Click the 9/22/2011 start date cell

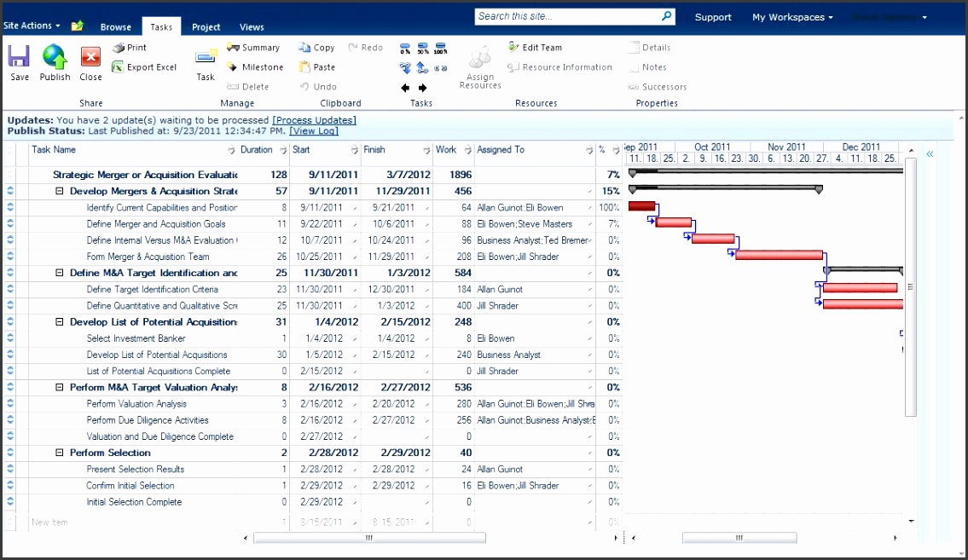click(325, 224)
